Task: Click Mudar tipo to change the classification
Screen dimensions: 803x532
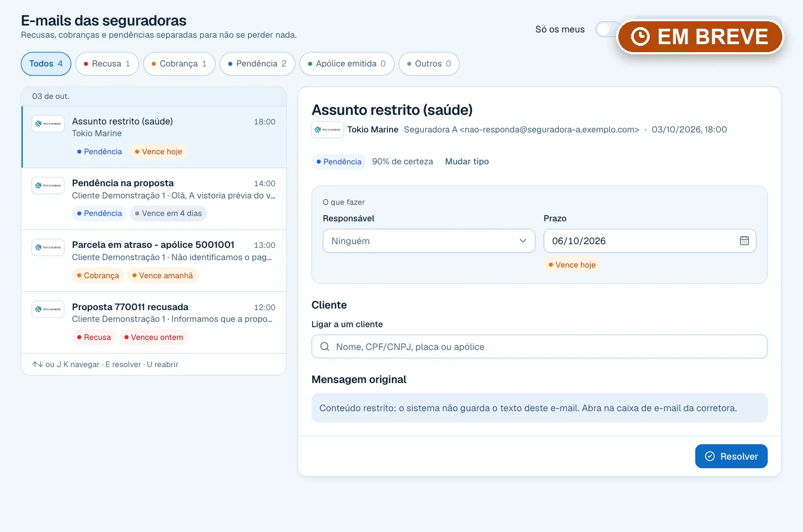Action: click(x=467, y=162)
